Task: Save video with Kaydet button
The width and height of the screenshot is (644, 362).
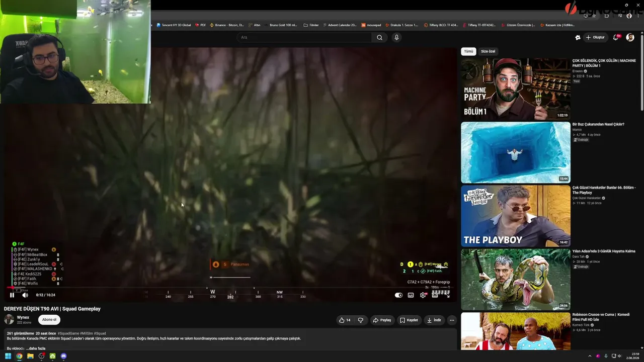Action: pyautogui.click(x=409, y=320)
